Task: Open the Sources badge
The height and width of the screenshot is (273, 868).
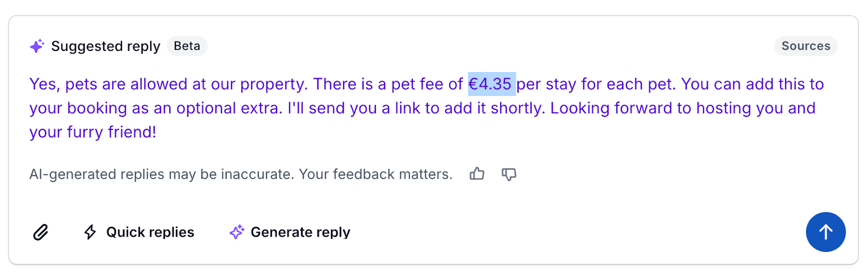Action: click(806, 46)
